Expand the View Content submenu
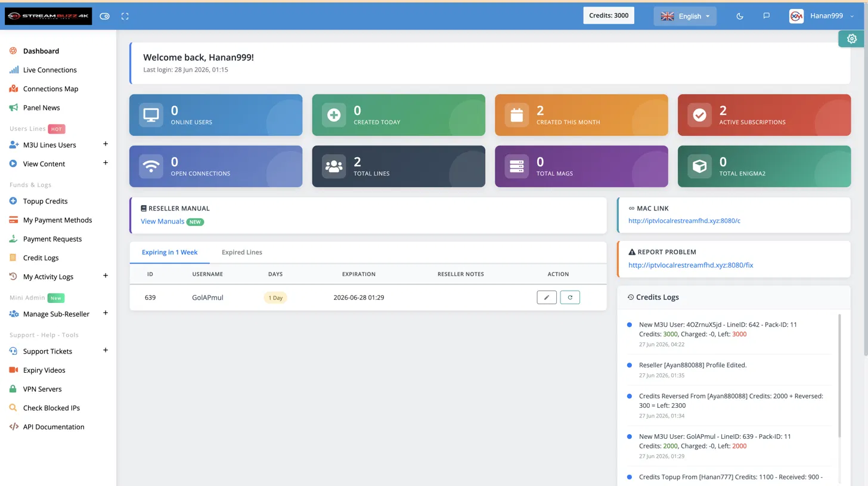The image size is (868, 486). (106, 163)
